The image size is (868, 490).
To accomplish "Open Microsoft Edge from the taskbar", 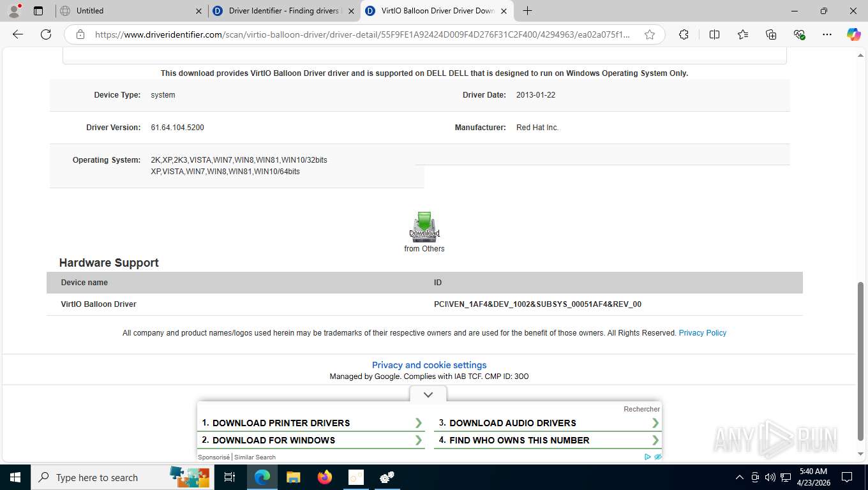I will click(262, 477).
